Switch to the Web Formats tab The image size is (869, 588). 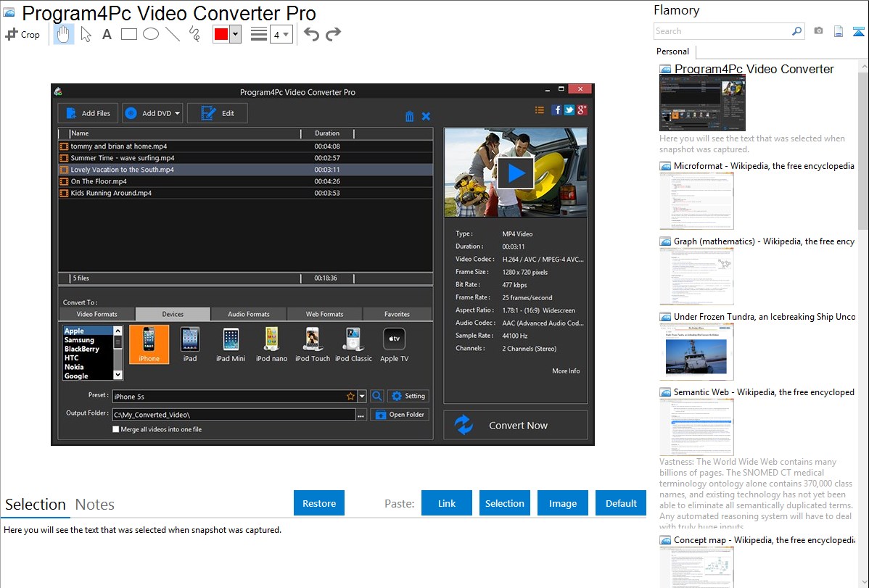(x=325, y=314)
